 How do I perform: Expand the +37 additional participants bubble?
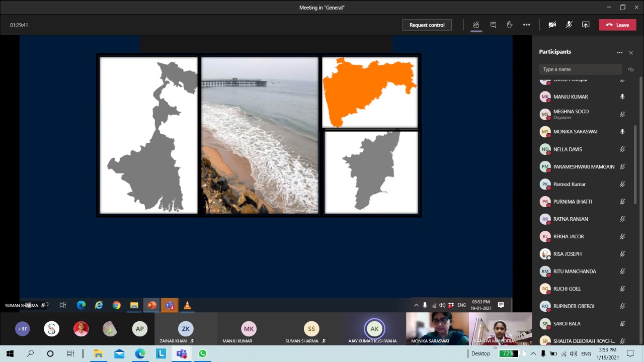coord(23,329)
